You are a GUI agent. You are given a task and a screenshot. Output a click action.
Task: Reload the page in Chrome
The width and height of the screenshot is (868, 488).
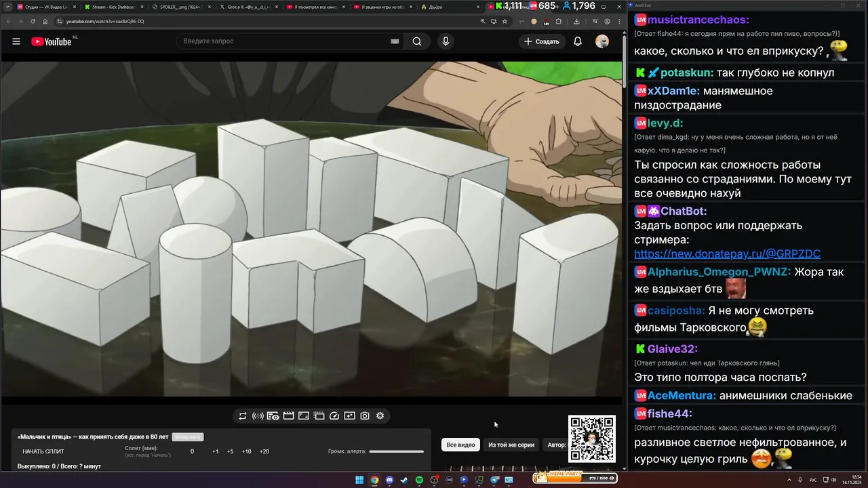(x=33, y=21)
